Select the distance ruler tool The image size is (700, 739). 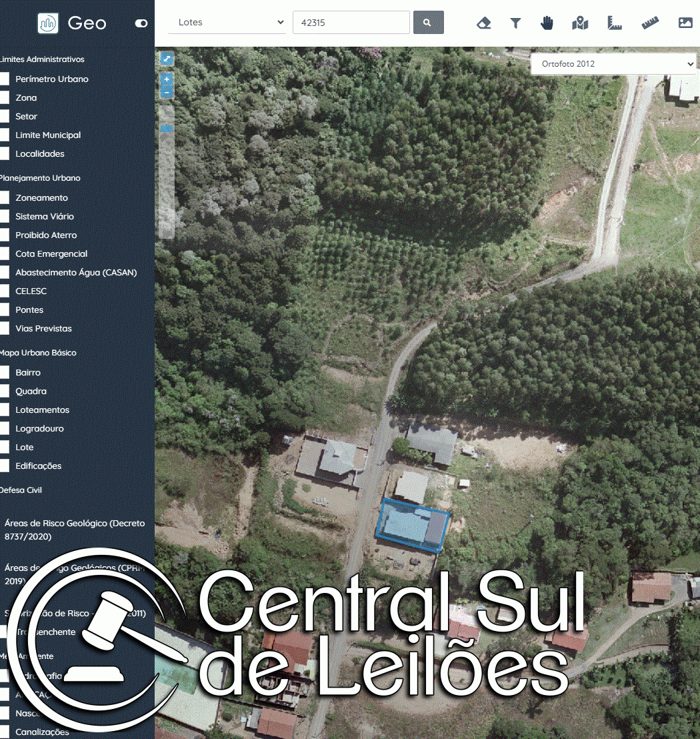(650, 23)
